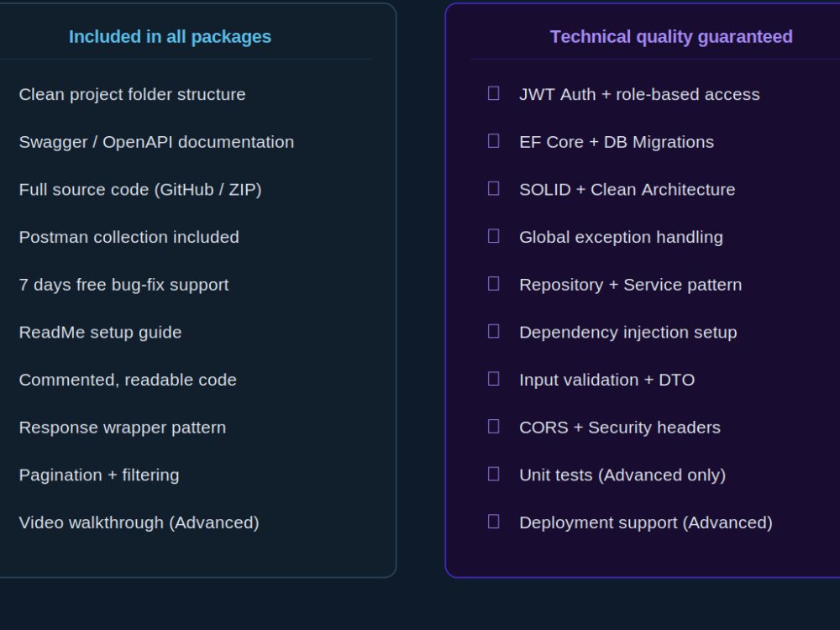Click the icon next to EF Core
The width and height of the screenshot is (840, 630).
(x=493, y=141)
